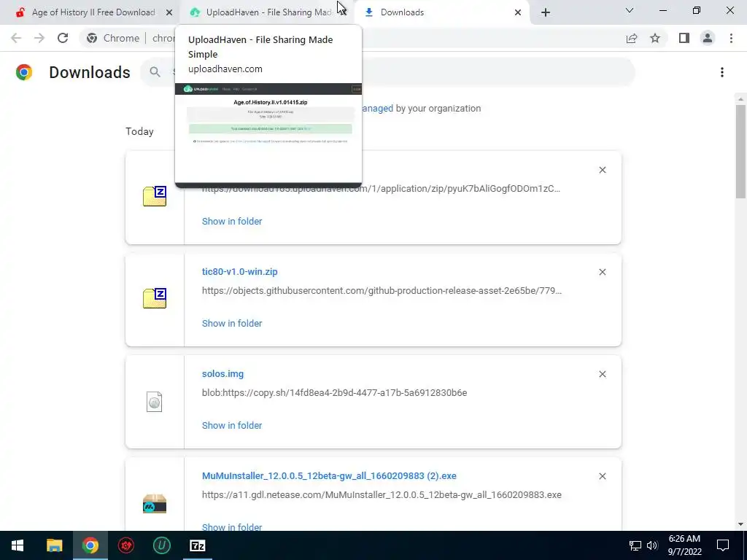Show solos.img in folder
The width and height of the screenshot is (747, 560).
(x=232, y=426)
